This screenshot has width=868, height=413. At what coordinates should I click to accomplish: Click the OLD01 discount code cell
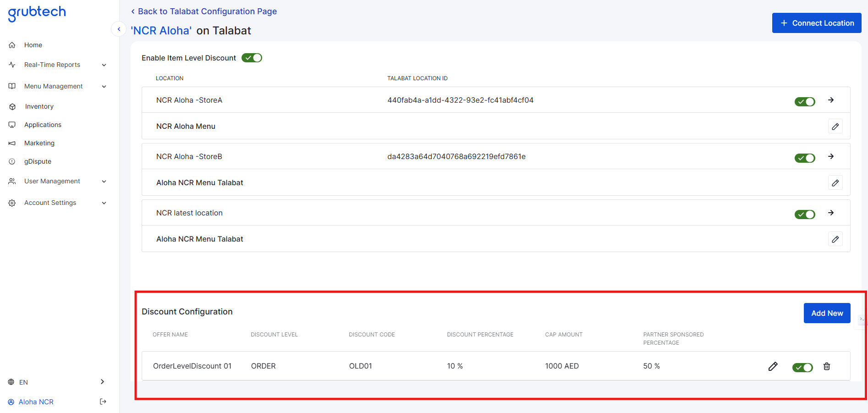tap(361, 366)
